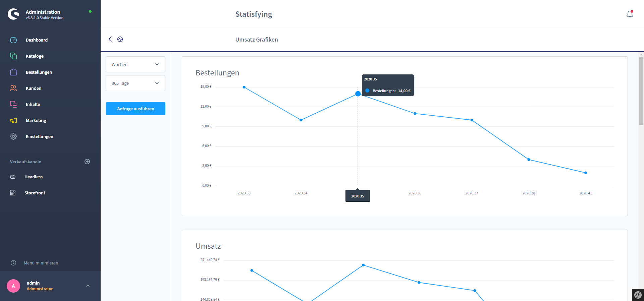644x301 pixels.
Task: Open the Storefront sales channel
Action: [35, 193]
